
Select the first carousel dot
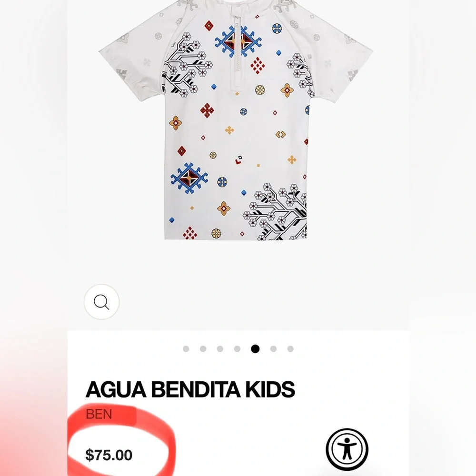(186, 349)
